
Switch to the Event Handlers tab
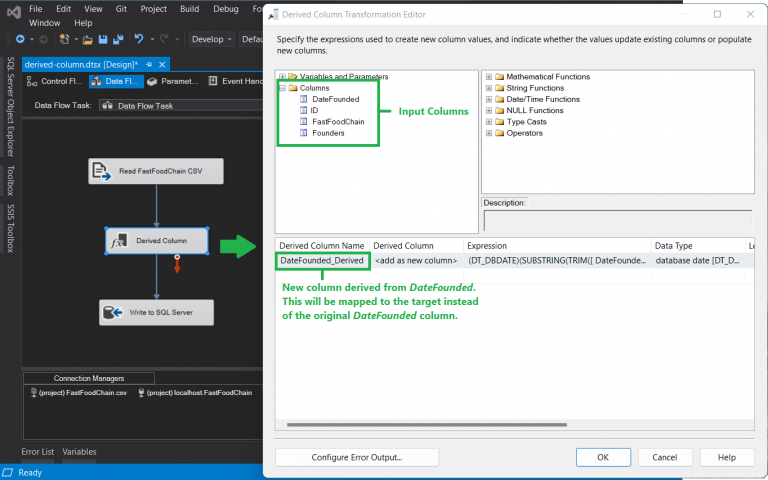[x=235, y=81]
